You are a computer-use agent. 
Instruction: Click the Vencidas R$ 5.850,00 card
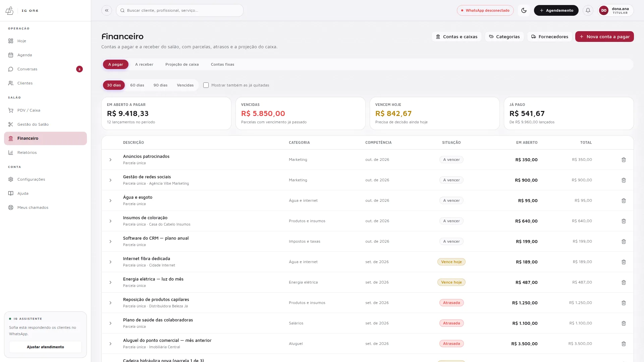click(301, 114)
